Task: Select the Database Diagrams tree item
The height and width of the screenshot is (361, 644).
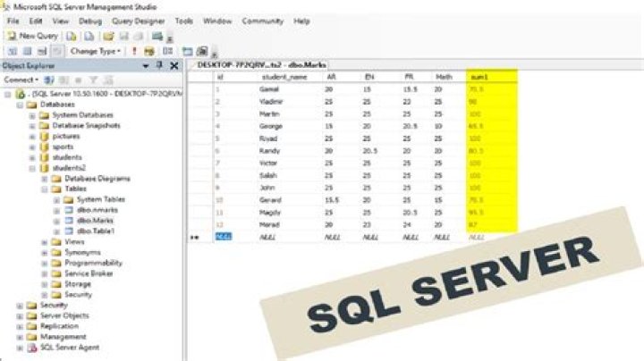Action: point(97,179)
